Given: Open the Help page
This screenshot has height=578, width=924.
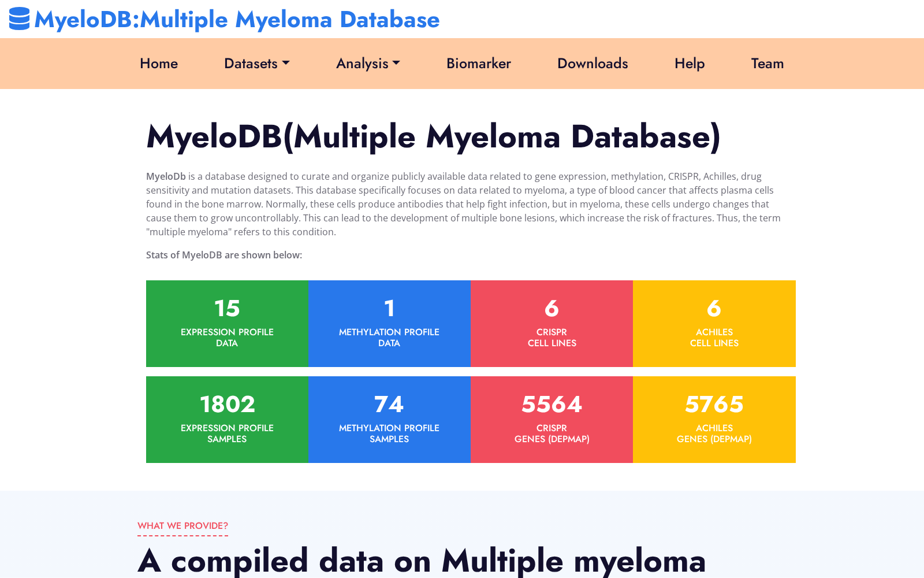Looking at the screenshot, I should 690,64.
